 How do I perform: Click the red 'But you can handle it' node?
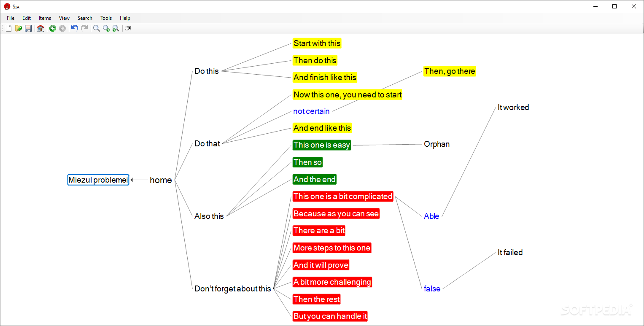coord(330,316)
